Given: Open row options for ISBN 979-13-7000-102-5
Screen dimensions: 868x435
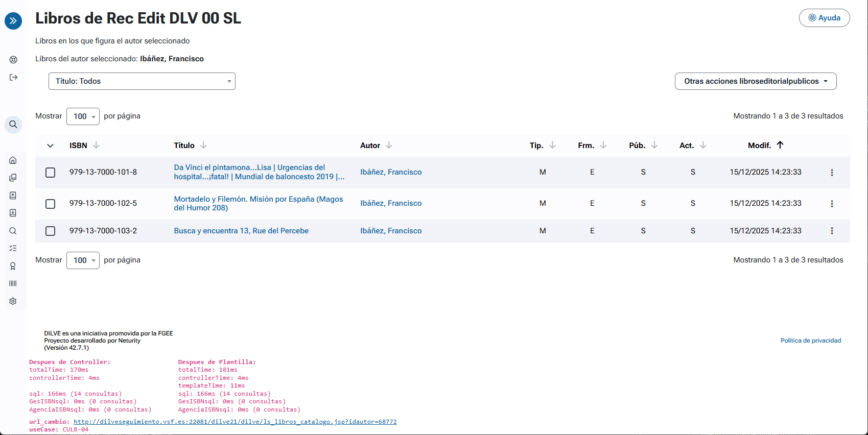Looking at the screenshot, I should 832,204.
